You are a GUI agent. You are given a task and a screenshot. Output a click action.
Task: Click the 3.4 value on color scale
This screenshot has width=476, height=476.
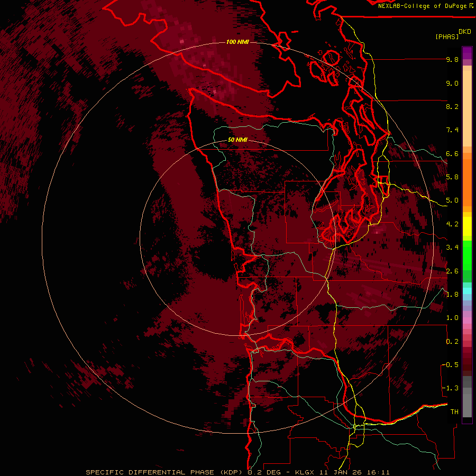pyautogui.click(x=452, y=248)
